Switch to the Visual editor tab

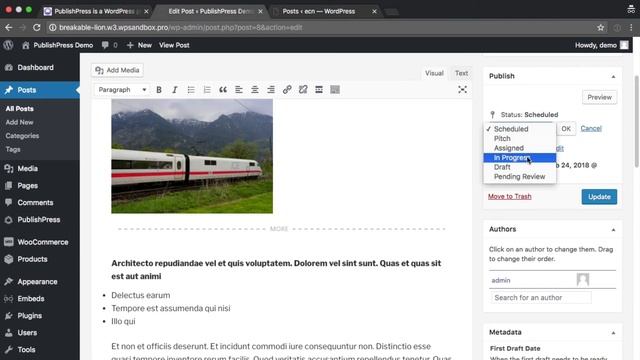coord(434,73)
